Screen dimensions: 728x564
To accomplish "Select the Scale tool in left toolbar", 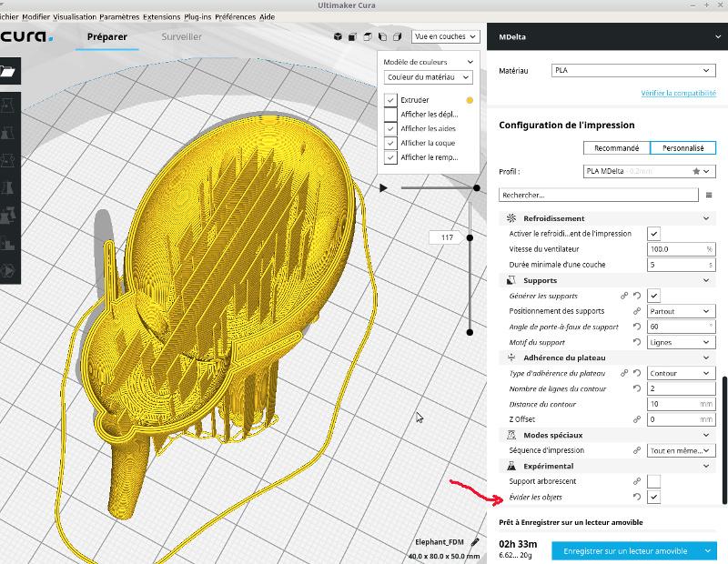I will [x=7, y=133].
